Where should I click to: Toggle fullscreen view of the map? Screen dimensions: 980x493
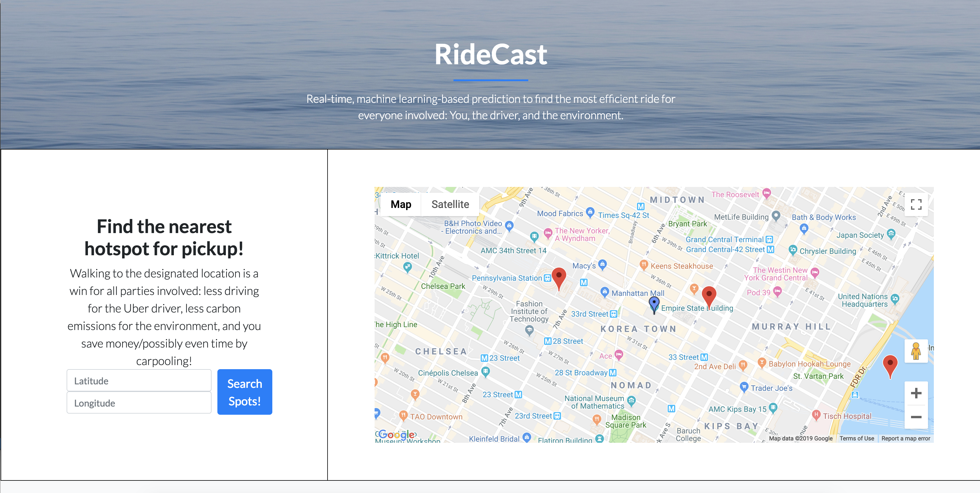point(916,205)
